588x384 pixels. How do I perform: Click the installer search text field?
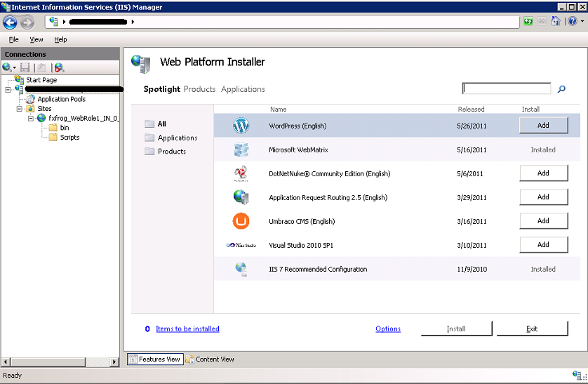point(507,88)
